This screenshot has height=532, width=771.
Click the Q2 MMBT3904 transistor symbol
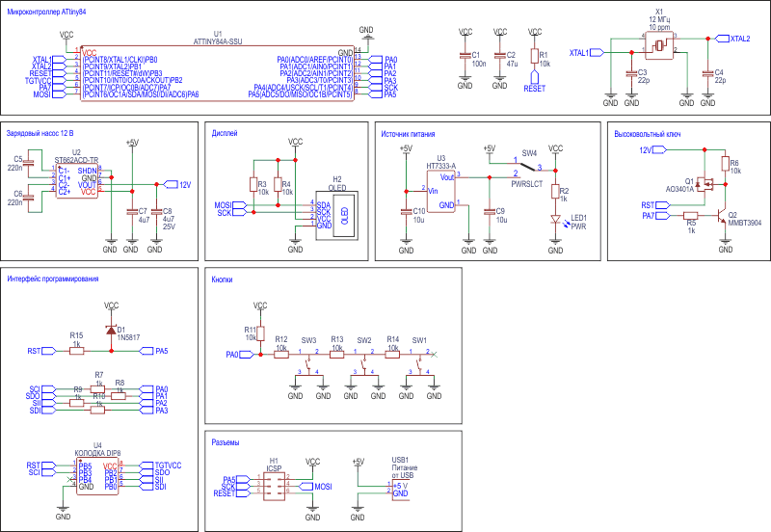(x=720, y=215)
